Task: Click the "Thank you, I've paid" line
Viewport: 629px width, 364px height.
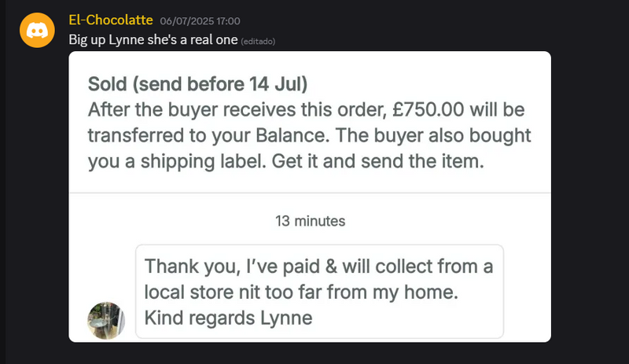Action: pyautogui.click(x=211, y=267)
